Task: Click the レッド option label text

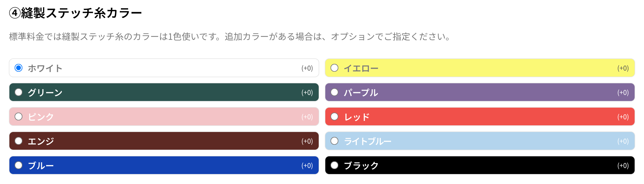Action: click(x=357, y=117)
